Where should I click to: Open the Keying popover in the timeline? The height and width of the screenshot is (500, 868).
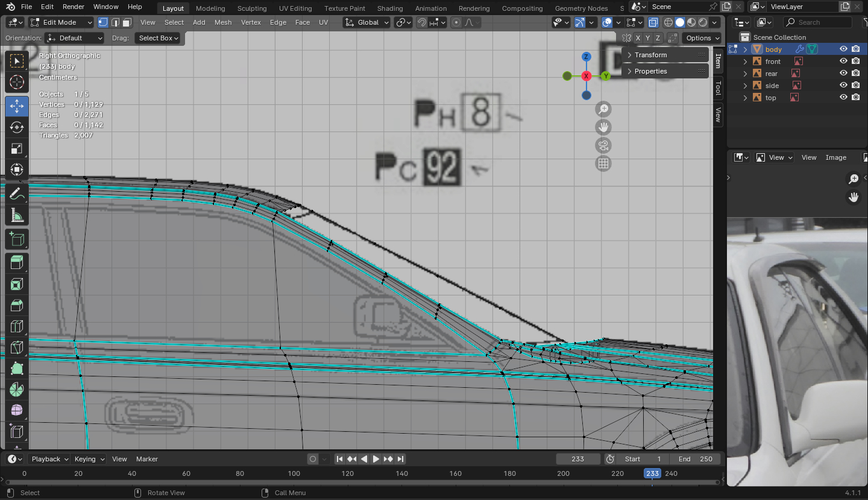pos(89,459)
